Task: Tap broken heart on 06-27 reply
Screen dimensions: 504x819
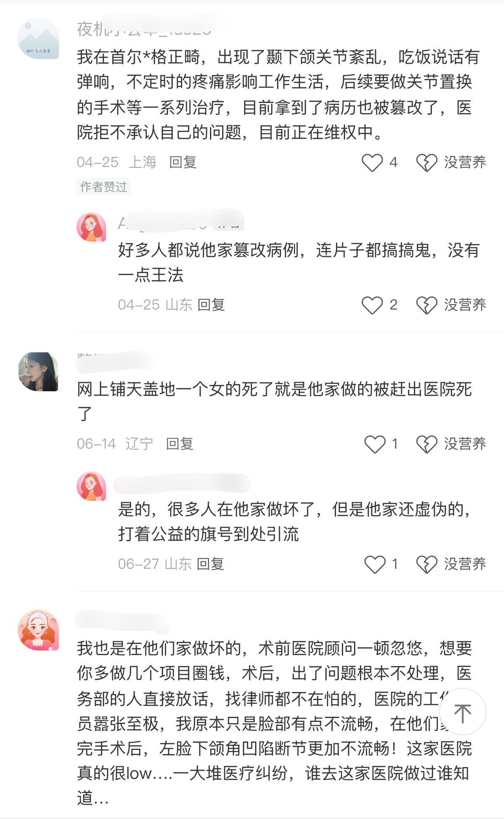Action: point(427,564)
